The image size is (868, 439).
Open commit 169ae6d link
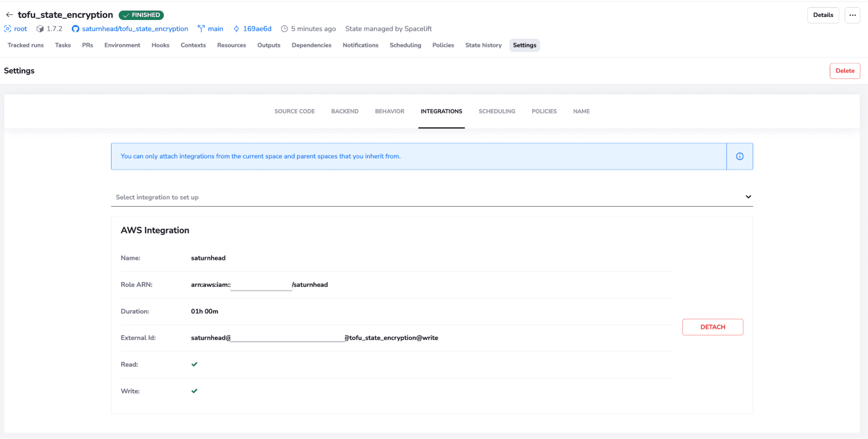pyautogui.click(x=257, y=29)
